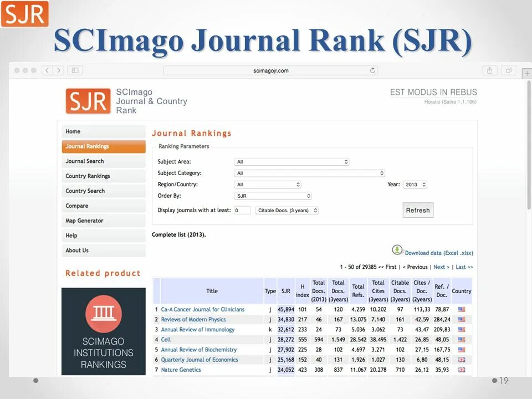Click the browser back arrow
Image resolution: width=532 pixels, height=399 pixels.
[x=47, y=70]
